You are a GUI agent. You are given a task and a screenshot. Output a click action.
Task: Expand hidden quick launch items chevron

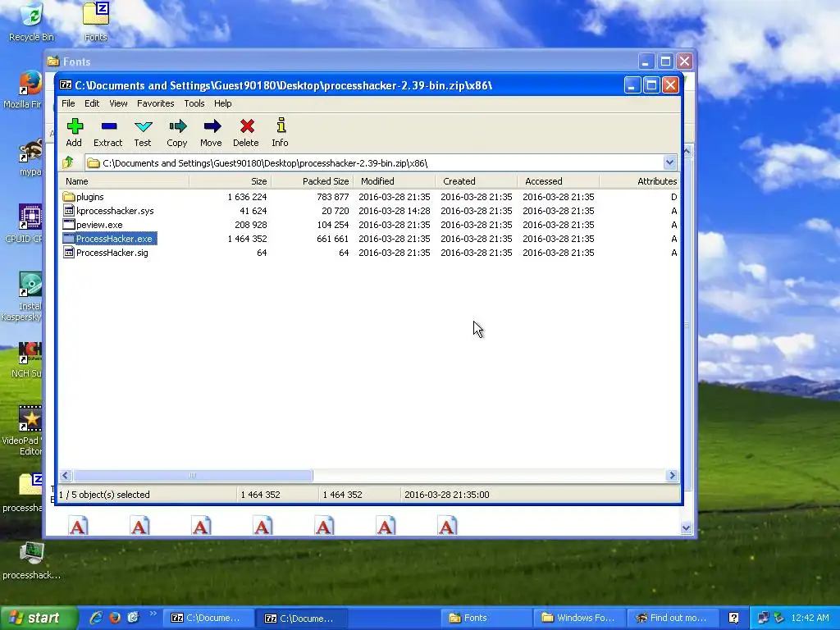(153, 614)
